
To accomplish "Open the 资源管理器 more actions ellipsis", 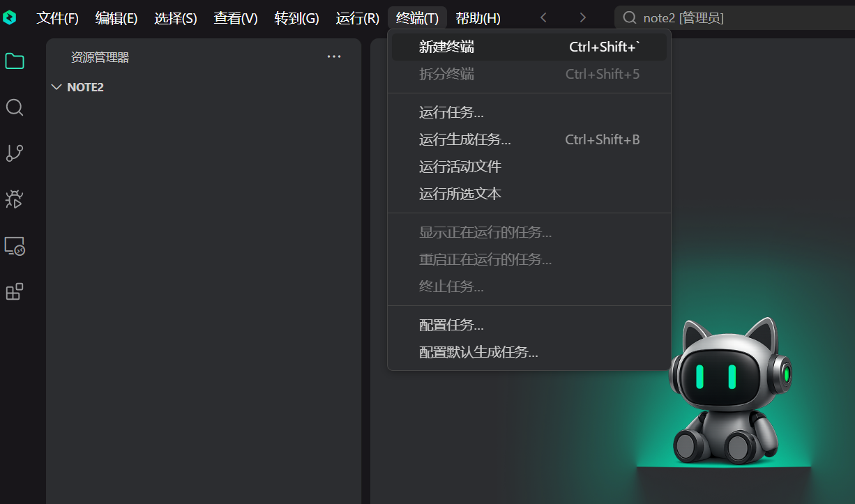I will pyautogui.click(x=334, y=57).
